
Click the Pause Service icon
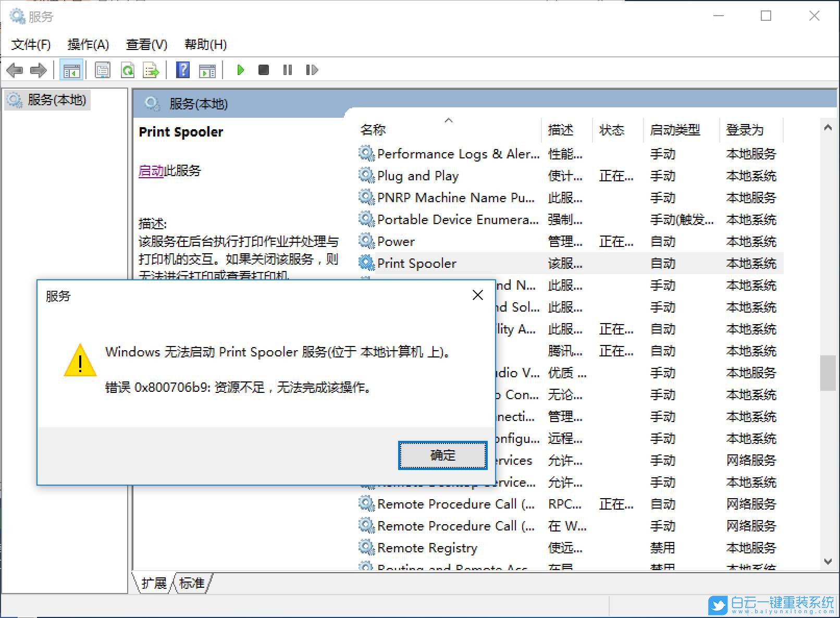coord(287,70)
